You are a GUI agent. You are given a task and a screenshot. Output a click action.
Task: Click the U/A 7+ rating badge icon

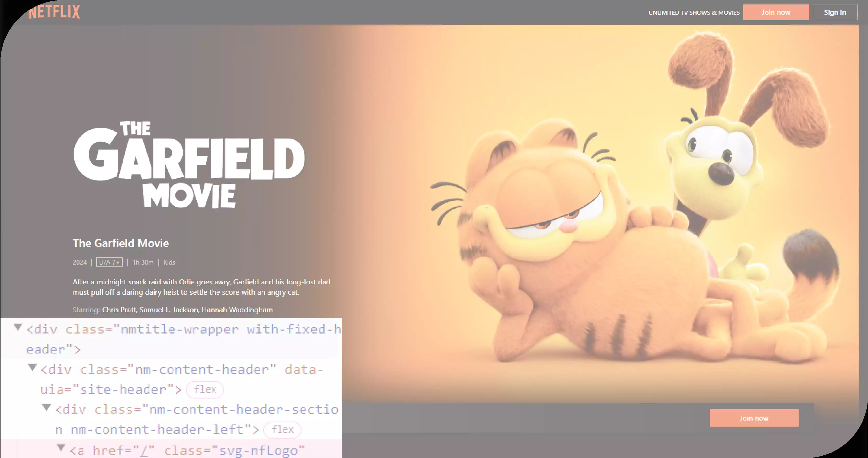[x=108, y=262]
